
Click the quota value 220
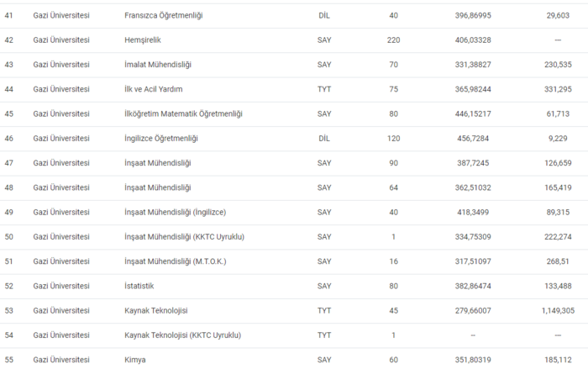tap(394, 40)
